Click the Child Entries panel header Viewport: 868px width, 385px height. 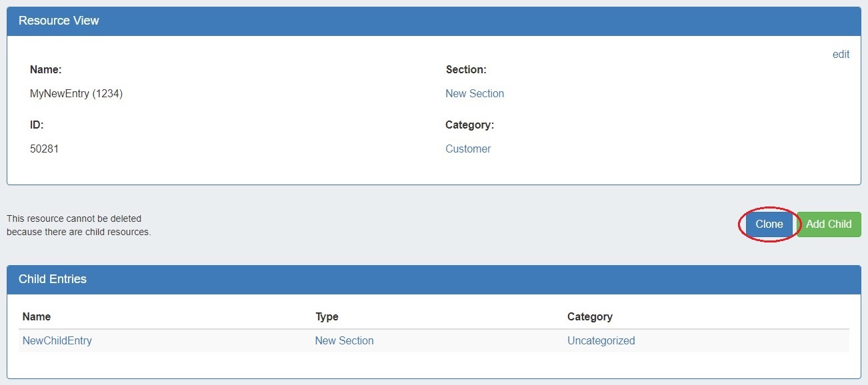point(53,280)
